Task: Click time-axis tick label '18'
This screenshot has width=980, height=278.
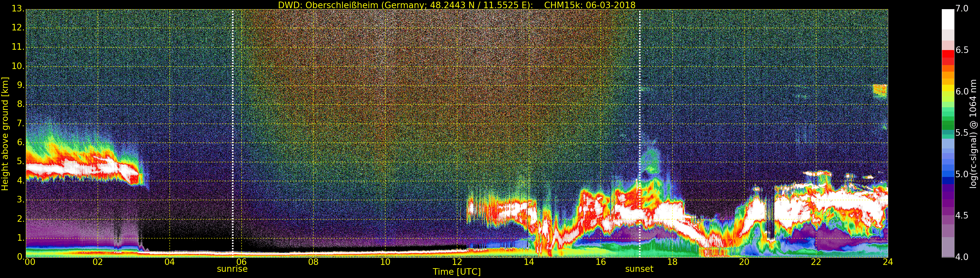Action: pyautogui.click(x=673, y=262)
